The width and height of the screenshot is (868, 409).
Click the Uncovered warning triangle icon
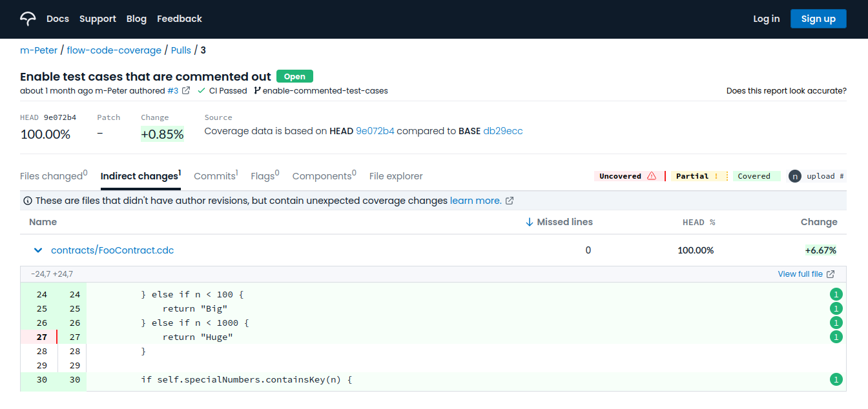coord(652,175)
